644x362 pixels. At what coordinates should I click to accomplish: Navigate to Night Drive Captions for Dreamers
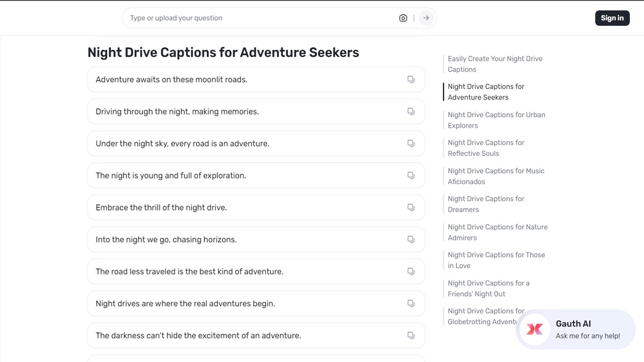[x=486, y=204]
